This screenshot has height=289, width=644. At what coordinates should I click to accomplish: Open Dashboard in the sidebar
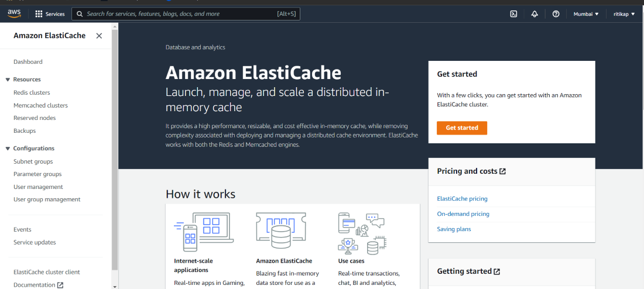click(x=28, y=62)
